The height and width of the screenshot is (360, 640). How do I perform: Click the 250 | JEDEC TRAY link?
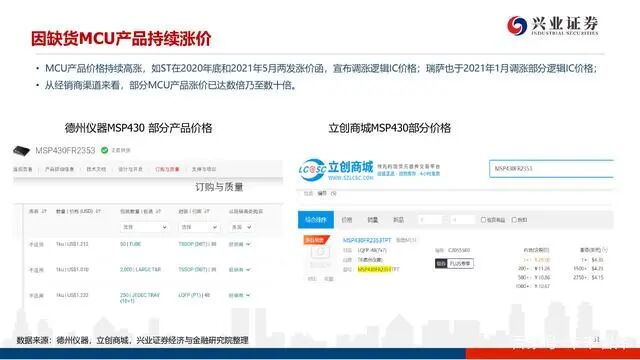pos(140,298)
